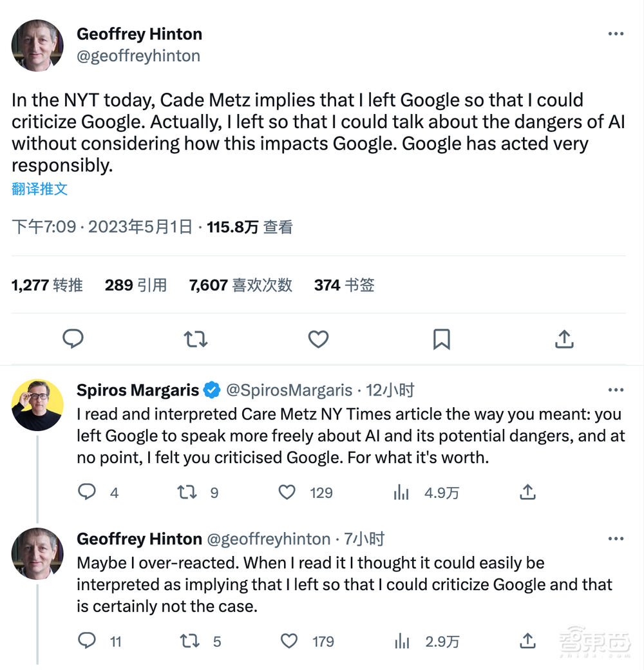The width and height of the screenshot is (644, 670).
Task: Open more options on Hinton's reply tweet
Action: pyautogui.click(x=616, y=539)
